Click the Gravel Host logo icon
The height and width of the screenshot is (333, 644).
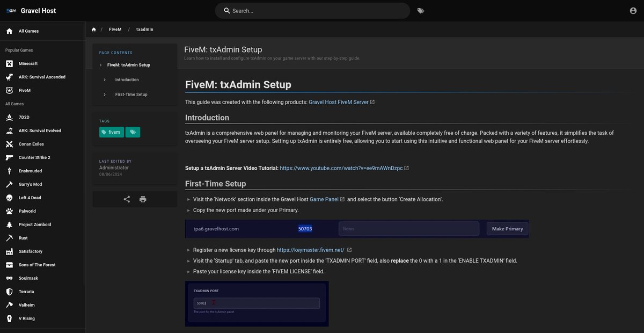(11, 11)
